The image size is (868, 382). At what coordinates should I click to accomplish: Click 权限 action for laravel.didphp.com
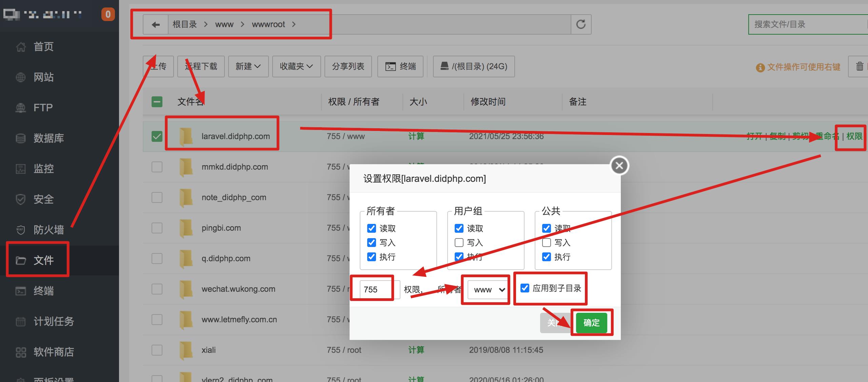[854, 136]
